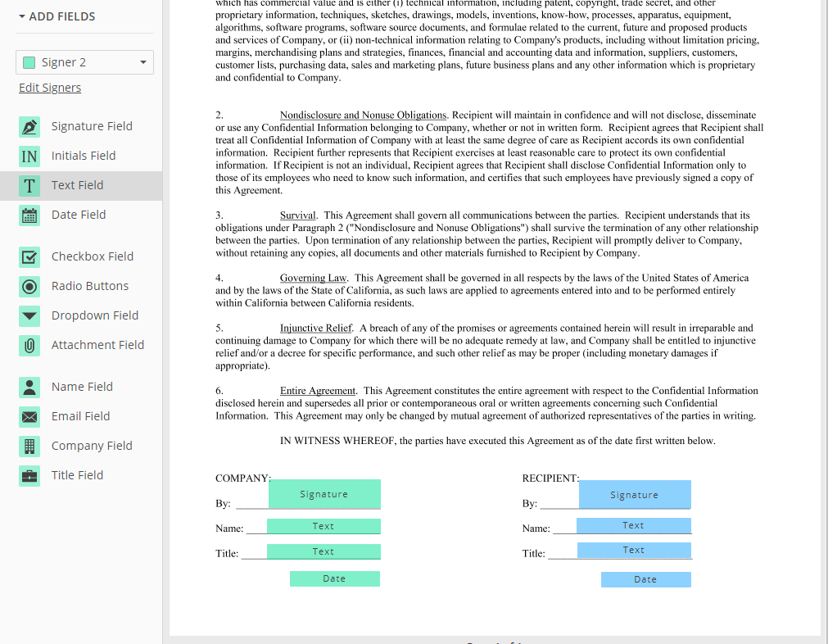Click the Injunctive Relief heading
This screenshot has width=828, height=644.
(x=316, y=328)
